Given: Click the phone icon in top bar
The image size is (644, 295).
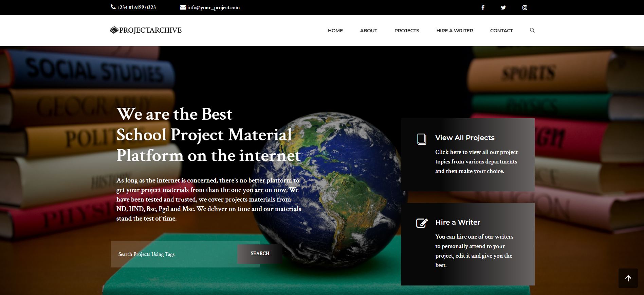Looking at the screenshot, I should tap(113, 7).
